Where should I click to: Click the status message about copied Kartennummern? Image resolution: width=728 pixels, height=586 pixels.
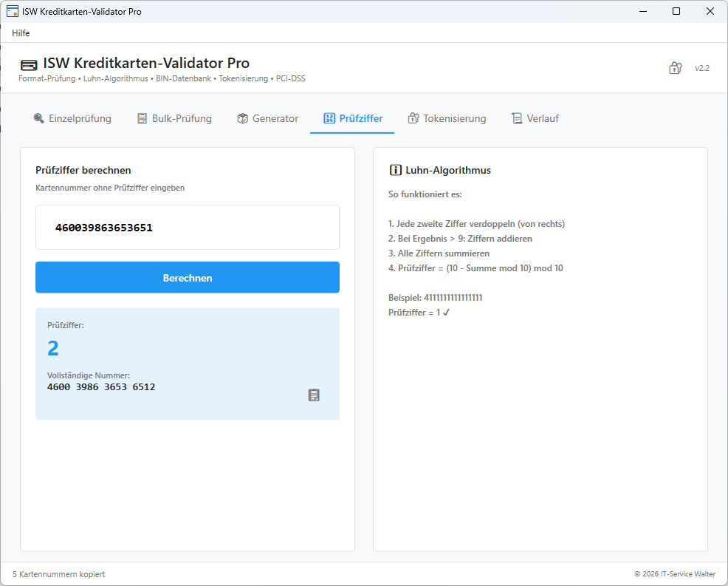click(58, 574)
